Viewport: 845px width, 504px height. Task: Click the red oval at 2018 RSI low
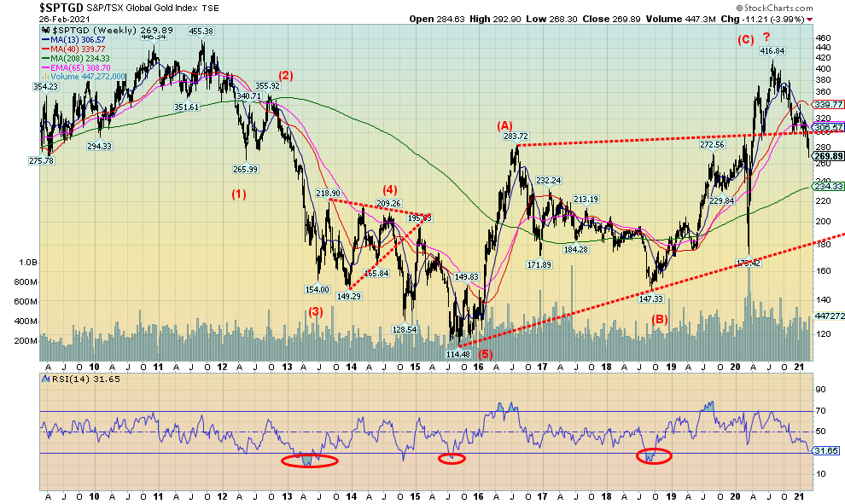(x=656, y=456)
